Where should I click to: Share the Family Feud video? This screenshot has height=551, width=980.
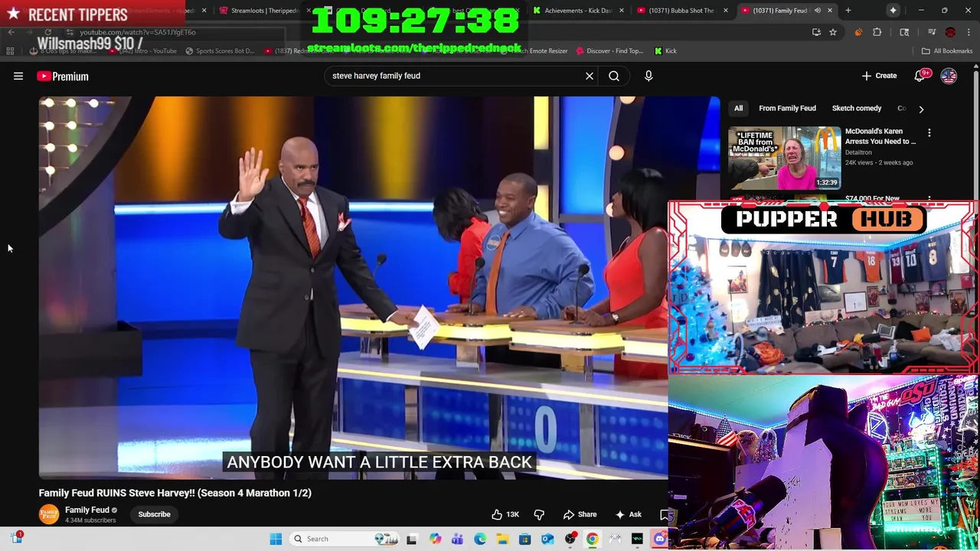pyautogui.click(x=580, y=514)
